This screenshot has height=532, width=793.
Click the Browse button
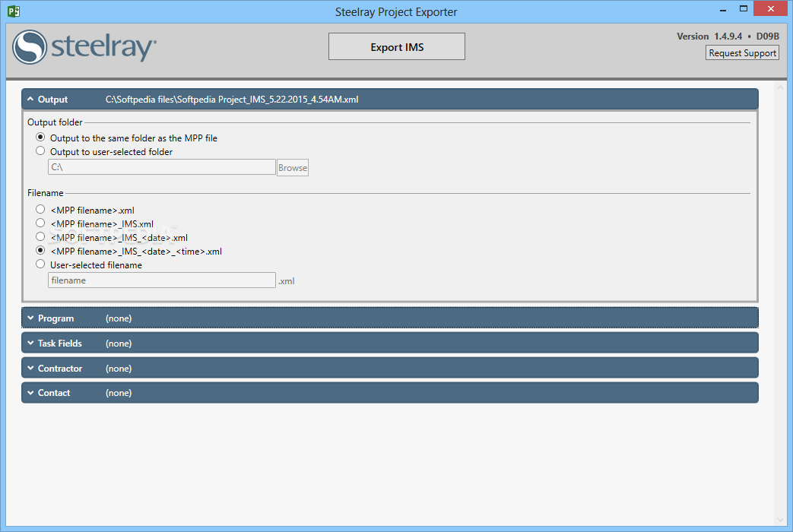pos(292,167)
